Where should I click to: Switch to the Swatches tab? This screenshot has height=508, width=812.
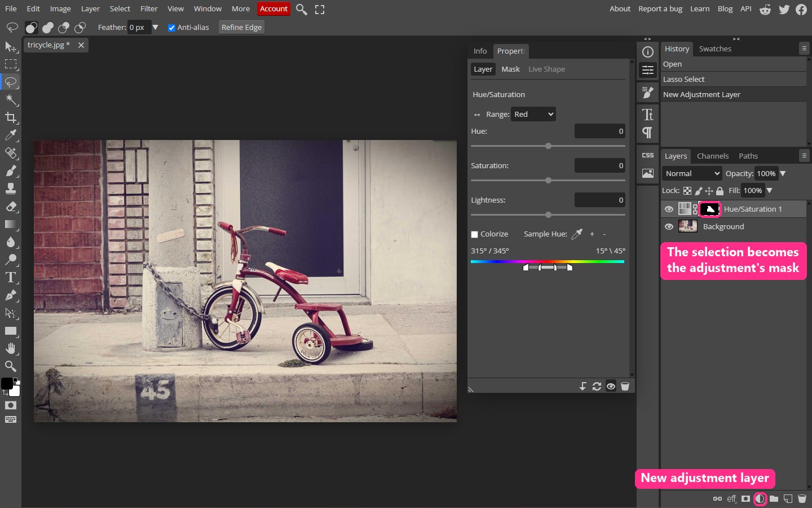[x=715, y=49]
